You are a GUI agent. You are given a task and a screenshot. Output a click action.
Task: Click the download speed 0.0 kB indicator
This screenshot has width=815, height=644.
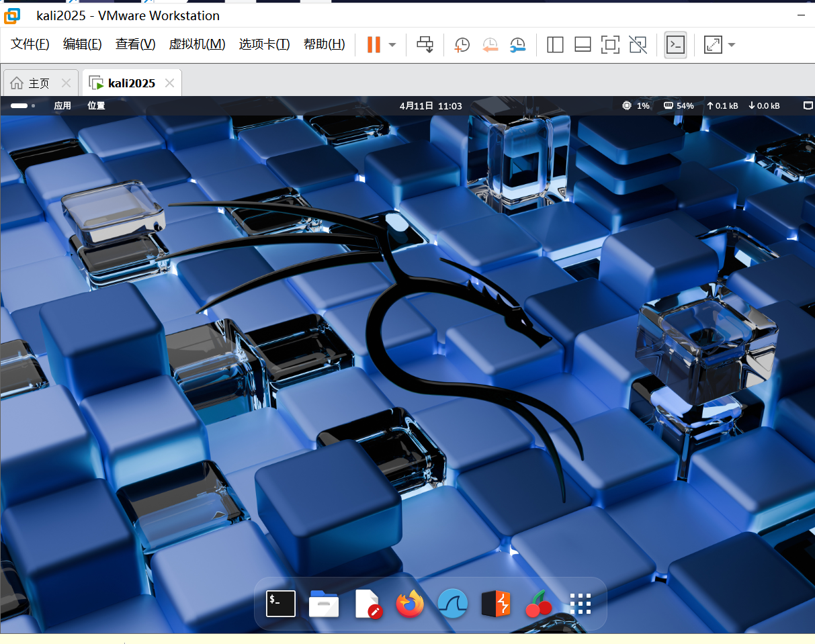(764, 105)
